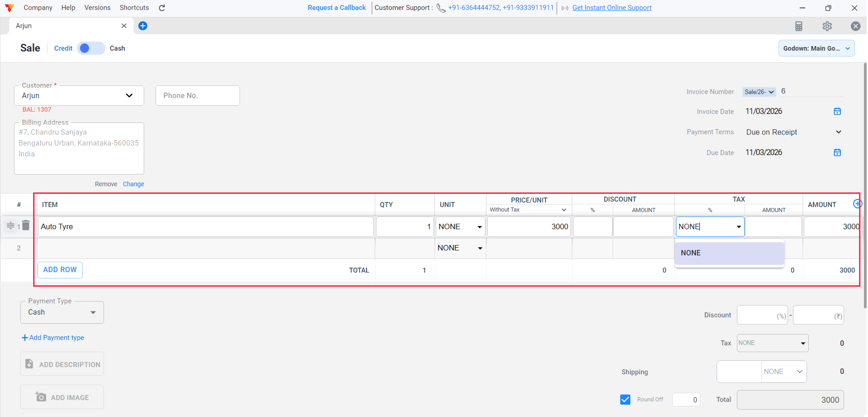Click the ADD ROW button

tap(60, 270)
